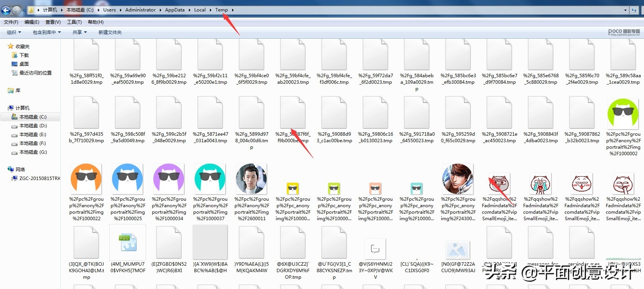Select the crying laughing emoji file
This screenshot has width=644, height=289.
[540, 183]
